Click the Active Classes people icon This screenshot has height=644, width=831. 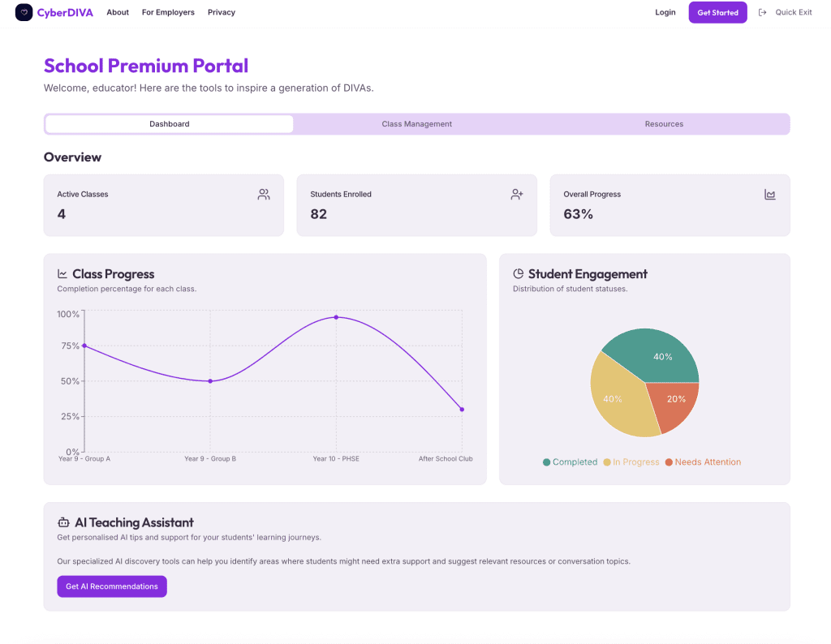264,195
